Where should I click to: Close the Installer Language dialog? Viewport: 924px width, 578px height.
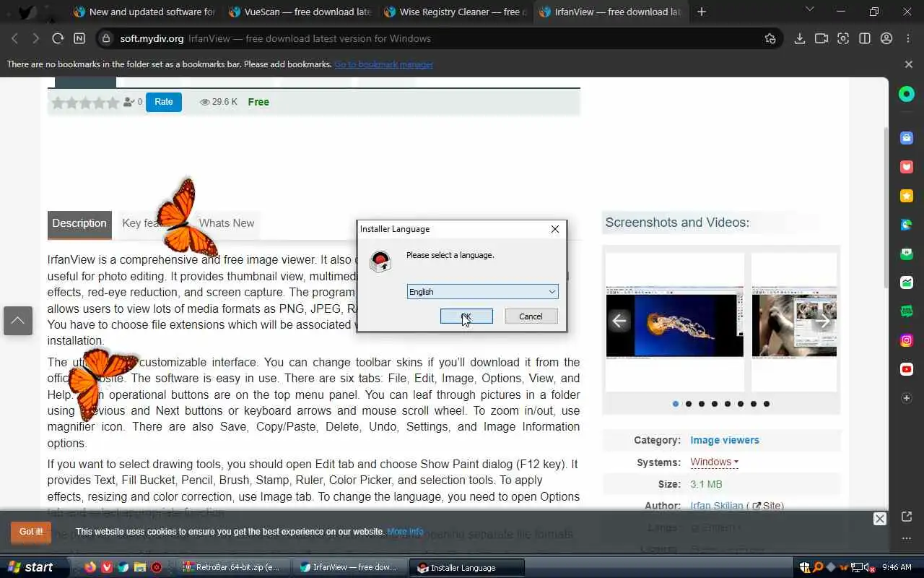554,229
